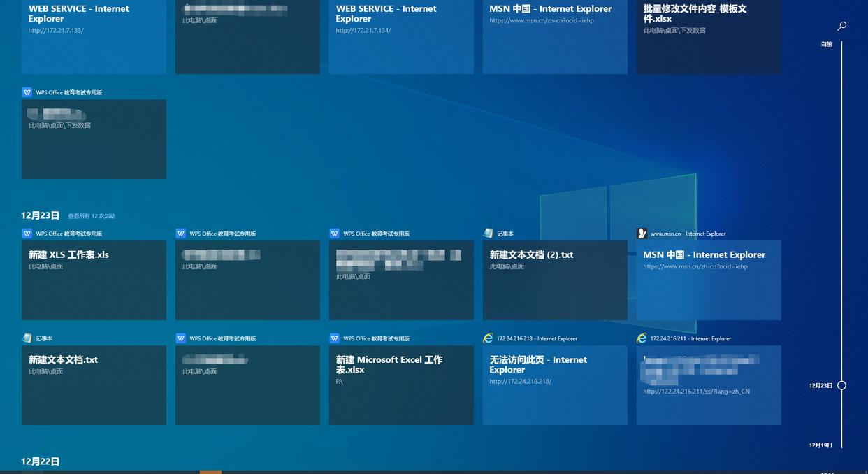Open the MSN 中国 browsing activity card

709,280
